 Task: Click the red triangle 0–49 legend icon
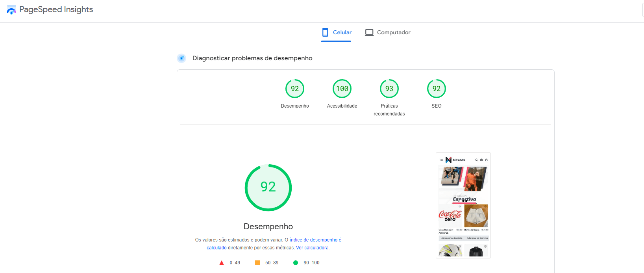tap(222, 263)
